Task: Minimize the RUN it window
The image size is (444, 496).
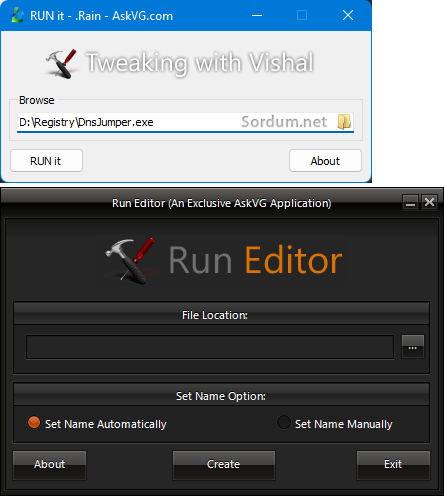Action: [x=257, y=15]
